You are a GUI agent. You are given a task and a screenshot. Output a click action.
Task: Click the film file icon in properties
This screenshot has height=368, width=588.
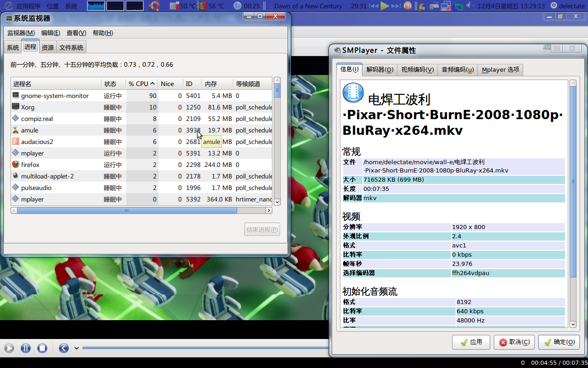coord(353,93)
